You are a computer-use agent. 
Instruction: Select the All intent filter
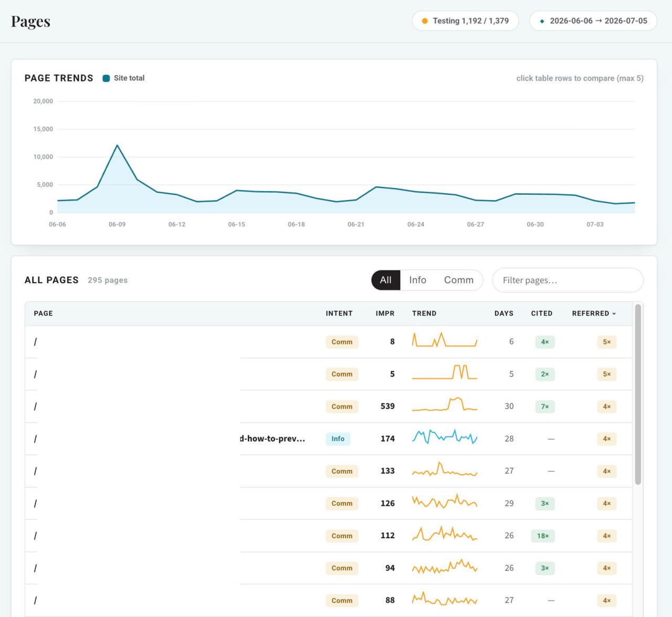(x=386, y=280)
